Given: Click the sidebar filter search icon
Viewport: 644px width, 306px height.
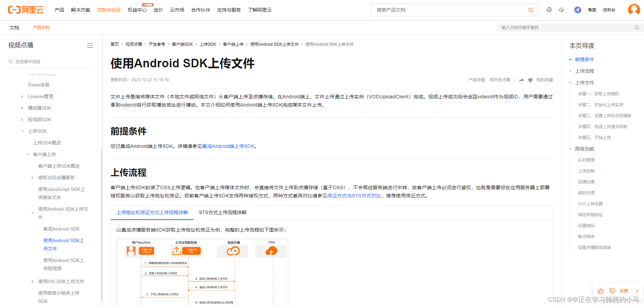Looking at the screenshot, I should [x=10, y=62].
